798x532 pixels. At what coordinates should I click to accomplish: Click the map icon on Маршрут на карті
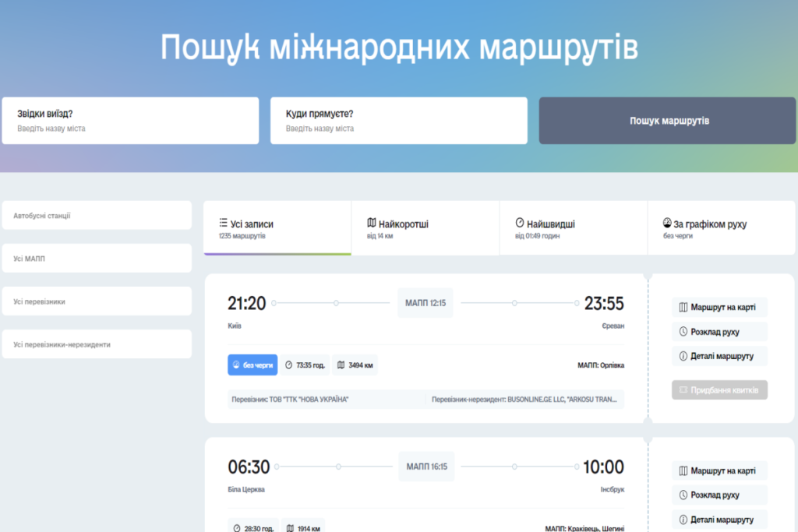pyautogui.click(x=682, y=307)
